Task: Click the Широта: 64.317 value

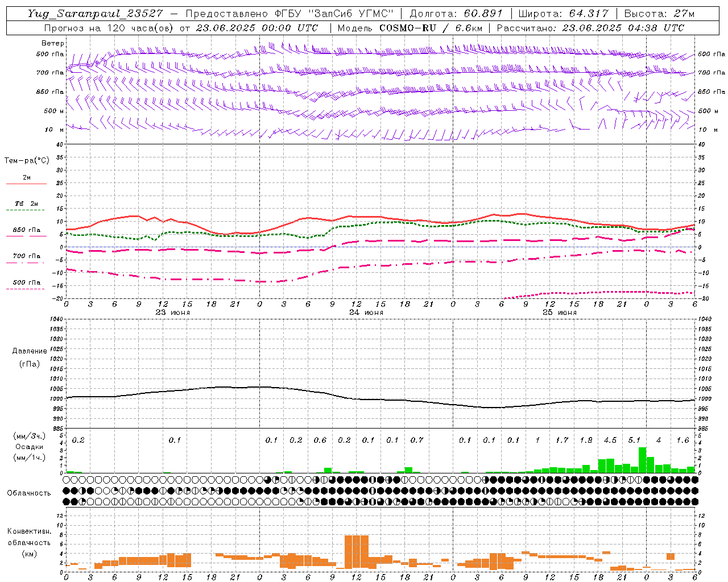Action: [564, 14]
